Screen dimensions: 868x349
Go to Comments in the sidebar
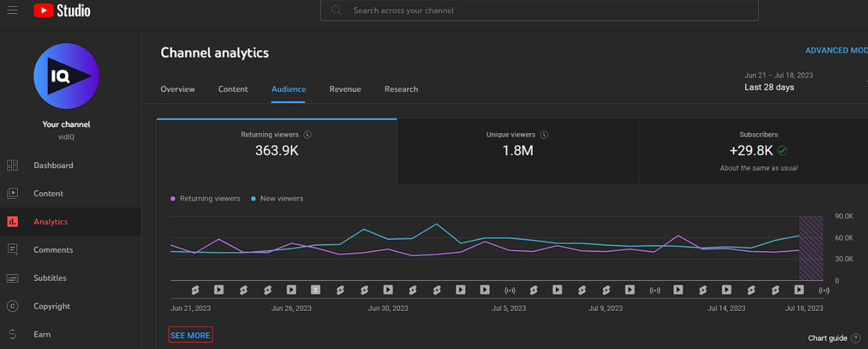(x=53, y=250)
